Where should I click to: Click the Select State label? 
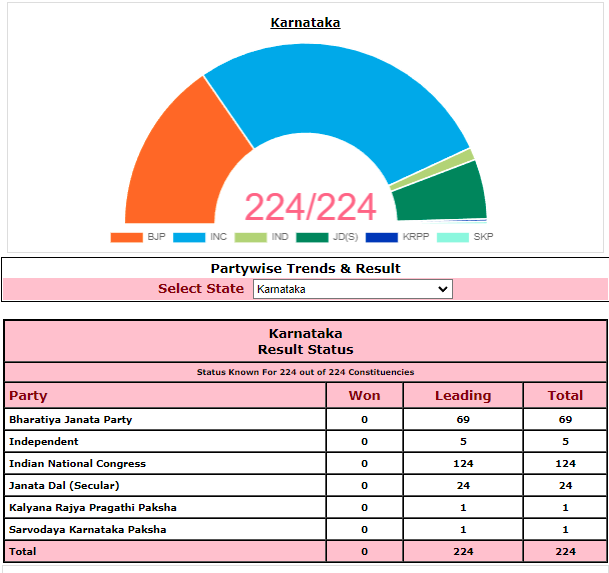click(x=201, y=289)
